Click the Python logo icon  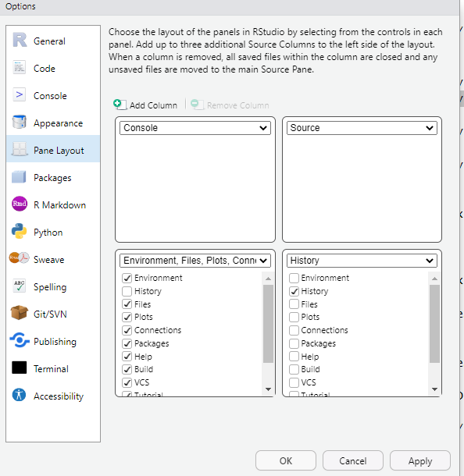pyautogui.click(x=20, y=231)
